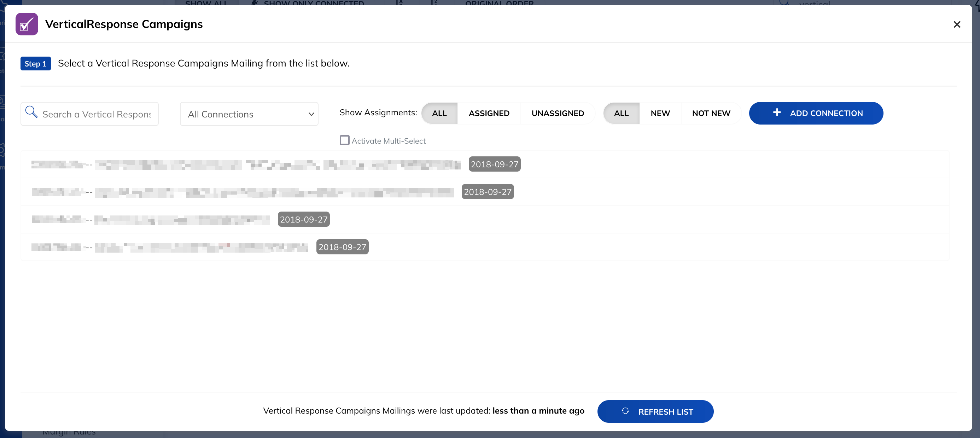The height and width of the screenshot is (438, 980).
Task: Click the refresh arrows icon in REFRESH LIST
Action: pyautogui.click(x=625, y=411)
